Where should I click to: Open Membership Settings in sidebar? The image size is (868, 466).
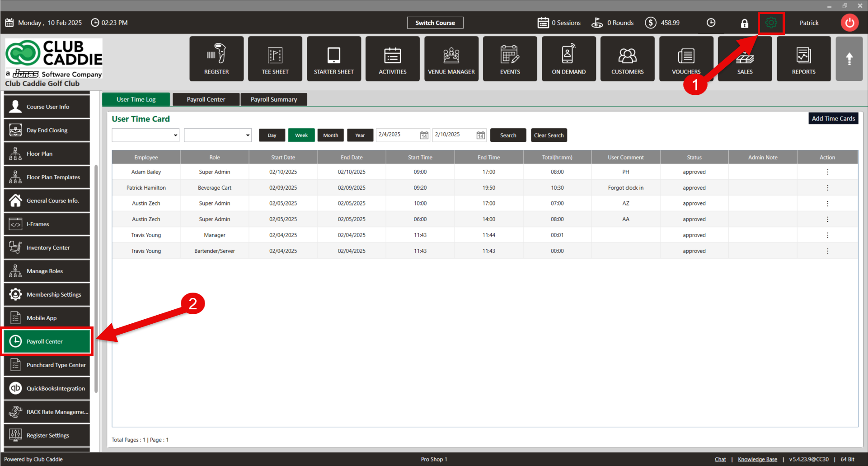pyautogui.click(x=47, y=294)
